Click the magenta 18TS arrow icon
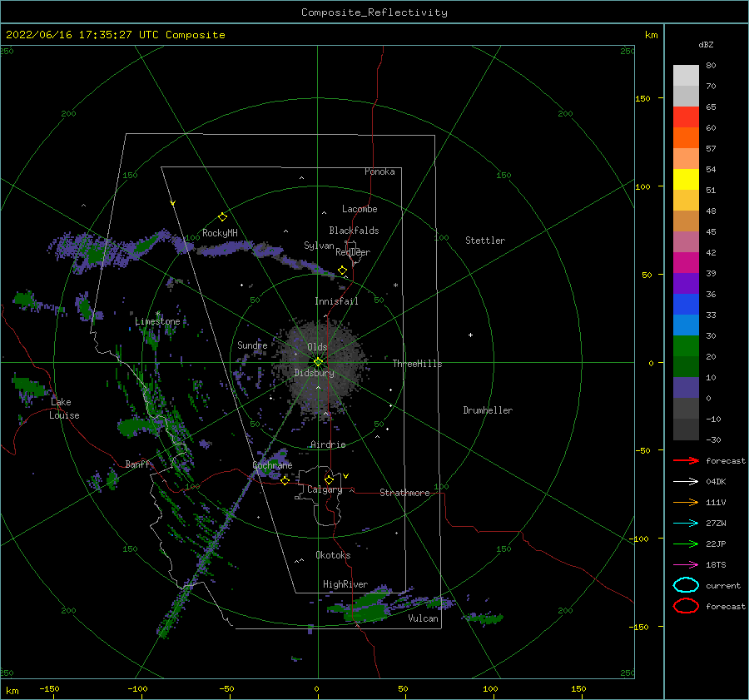Screen dimensions: 749x700 (686, 564)
